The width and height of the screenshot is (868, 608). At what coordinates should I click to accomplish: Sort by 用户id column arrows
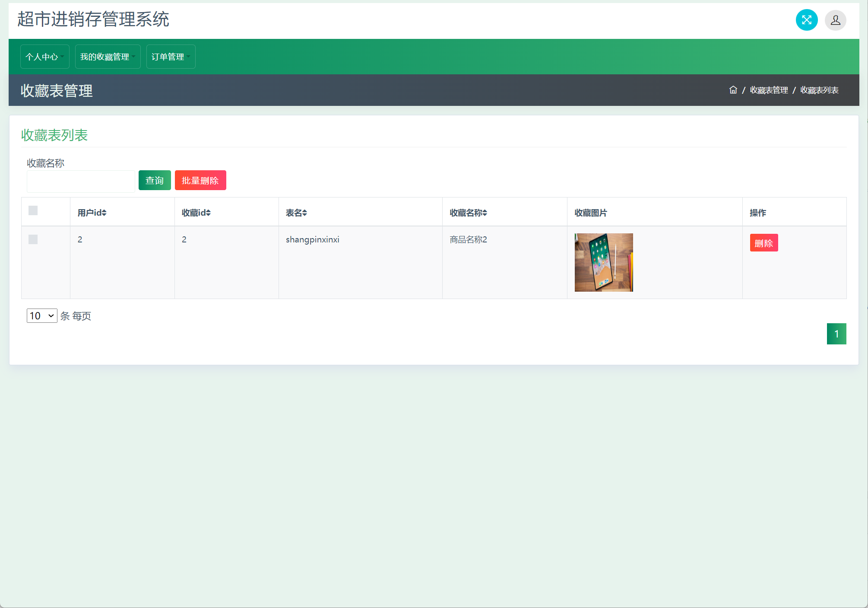tap(104, 213)
